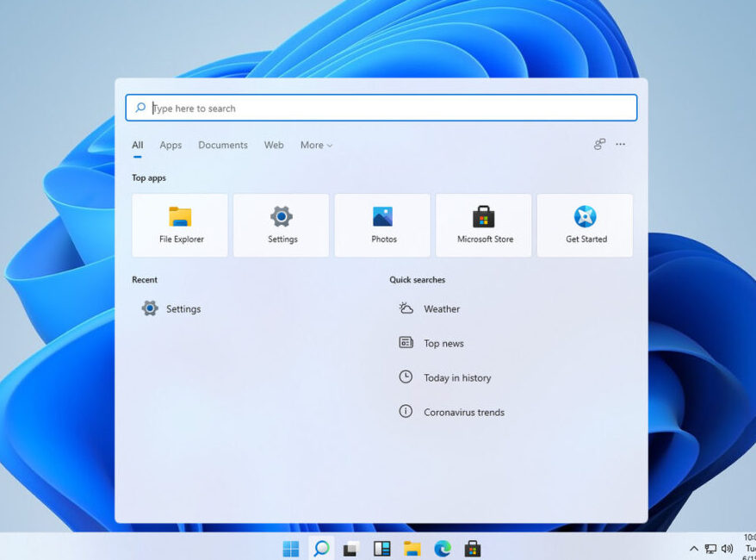Open Microsoft Store tile in Top apps
Image resolution: width=756 pixels, height=560 pixels.
point(484,225)
